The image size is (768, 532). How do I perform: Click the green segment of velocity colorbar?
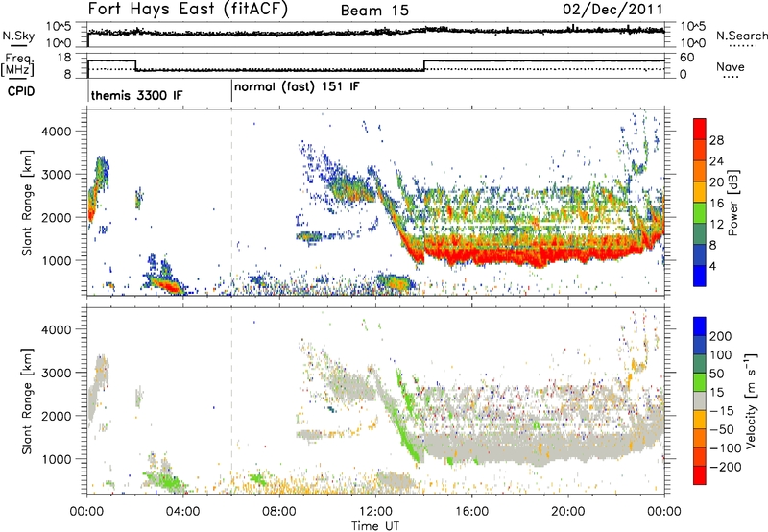[700, 382]
